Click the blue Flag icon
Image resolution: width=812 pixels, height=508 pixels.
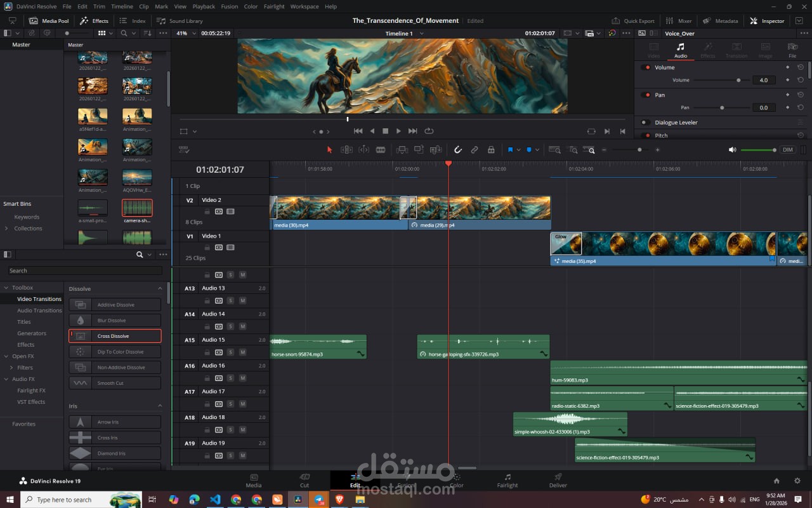(510, 150)
